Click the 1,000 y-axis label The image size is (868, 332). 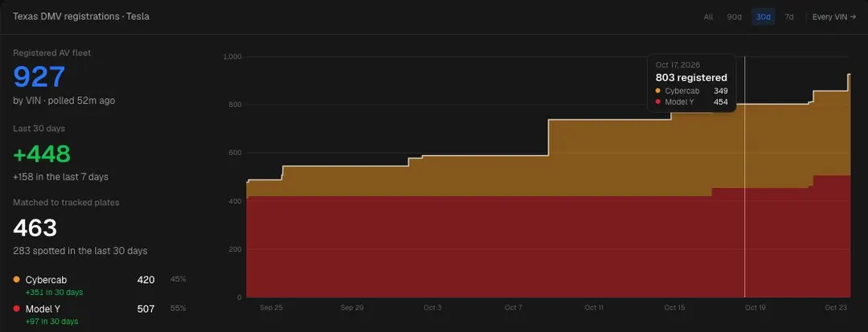[231, 56]
